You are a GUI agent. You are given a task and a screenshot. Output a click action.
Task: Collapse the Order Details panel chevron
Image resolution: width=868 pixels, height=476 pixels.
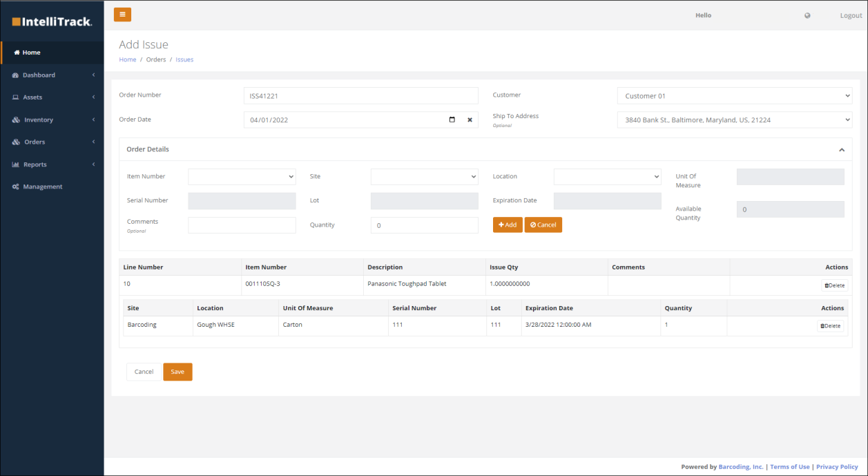pos(841,149)
